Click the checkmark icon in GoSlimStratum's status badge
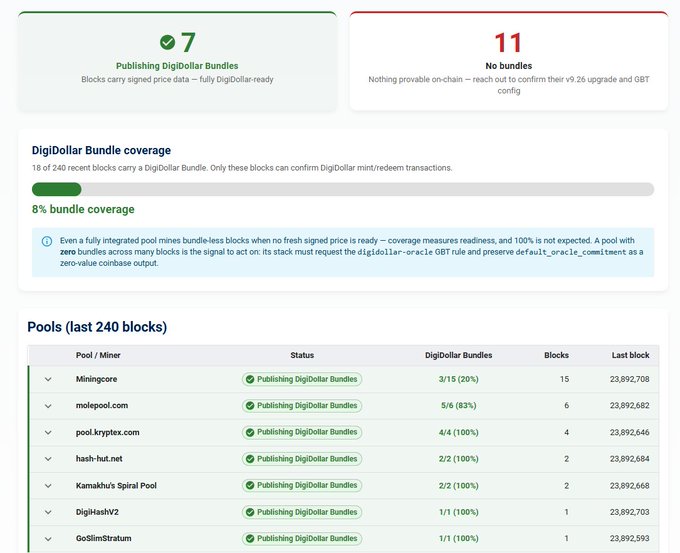The height and width of the screenshot is (553, 680). click(x=250, y=539)
